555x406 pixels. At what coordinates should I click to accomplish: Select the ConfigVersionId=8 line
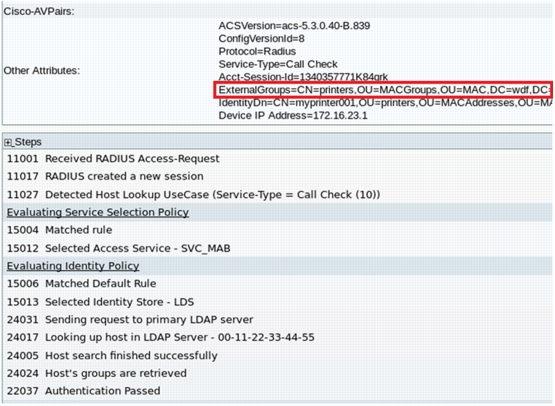pyautogui.click(x=261, y=39)
